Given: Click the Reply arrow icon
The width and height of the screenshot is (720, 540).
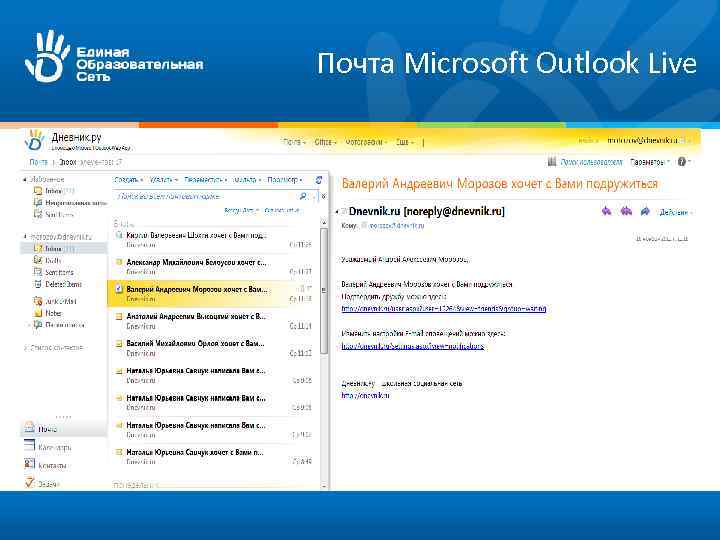Looking at the screenshot, I should 607,211.
